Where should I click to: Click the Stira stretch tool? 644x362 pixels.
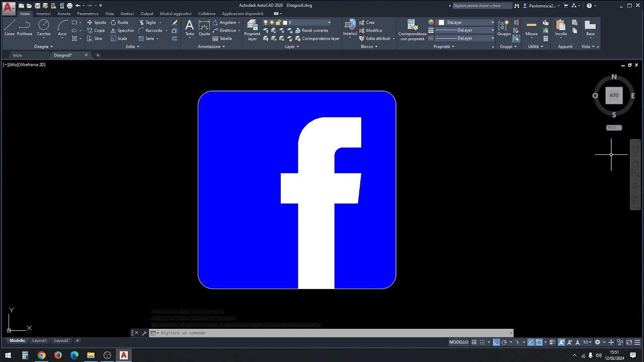pos(95,39)
